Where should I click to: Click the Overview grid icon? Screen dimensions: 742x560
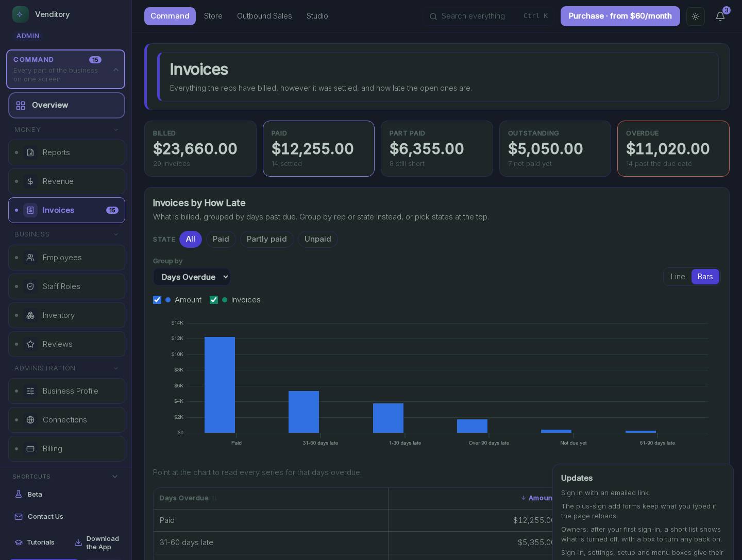click(21, 105)
